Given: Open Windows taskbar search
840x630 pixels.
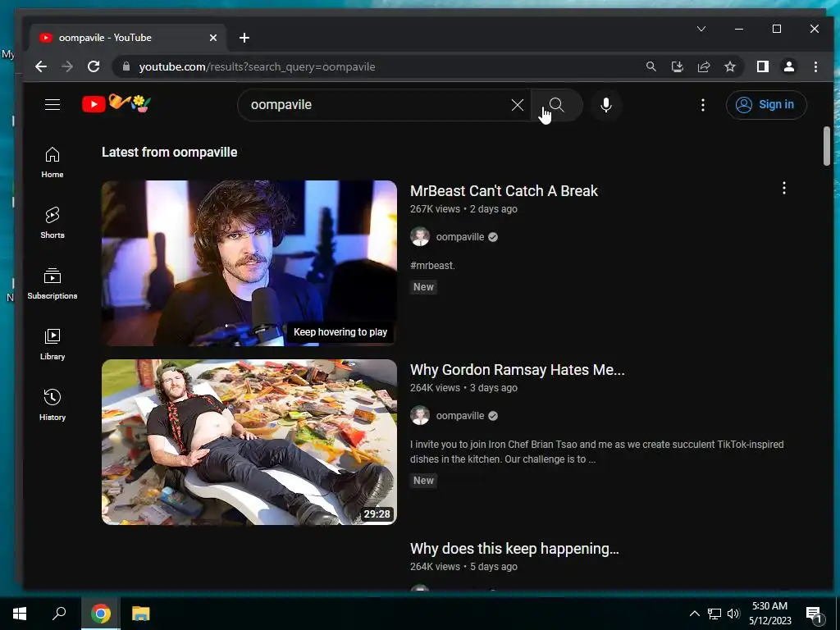Looking at the screenshot, I should pos(59,614).
